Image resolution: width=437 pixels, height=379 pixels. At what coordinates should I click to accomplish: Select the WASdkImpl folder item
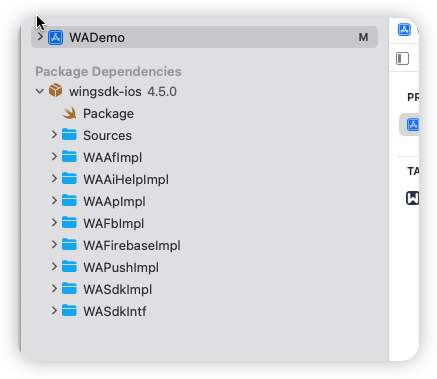(117, 290)
